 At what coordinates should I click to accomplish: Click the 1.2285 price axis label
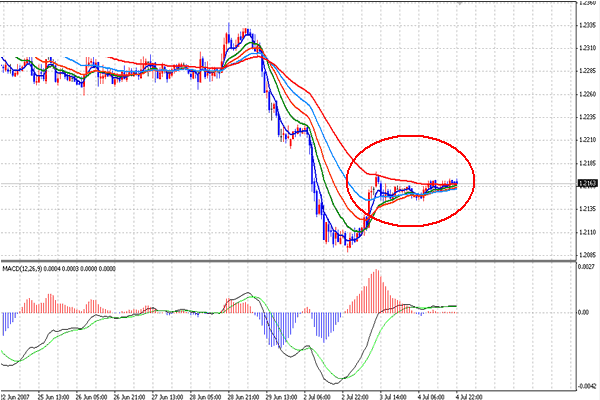[x=587, y=71]
